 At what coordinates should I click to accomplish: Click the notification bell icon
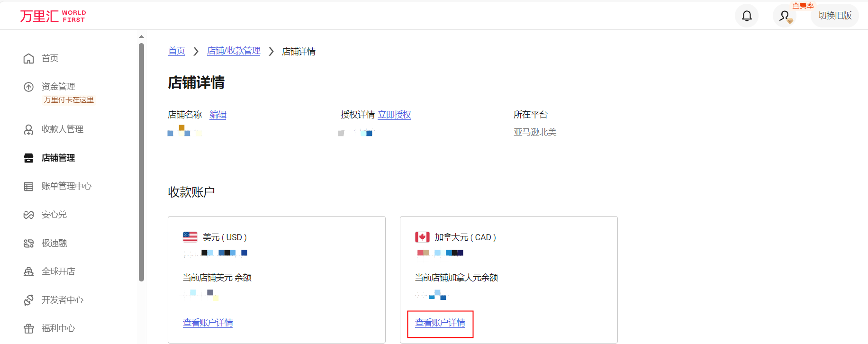click(x=747, y=16)
